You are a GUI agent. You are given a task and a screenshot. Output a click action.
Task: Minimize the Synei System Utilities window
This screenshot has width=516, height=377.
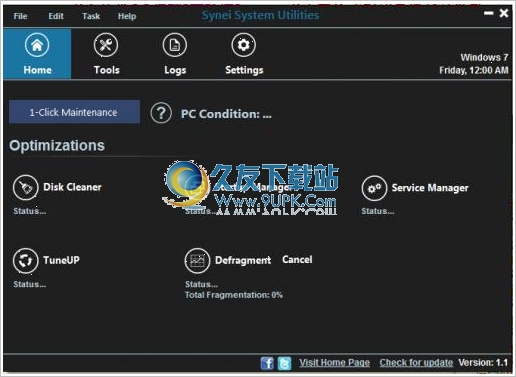(x=489, y=13)
